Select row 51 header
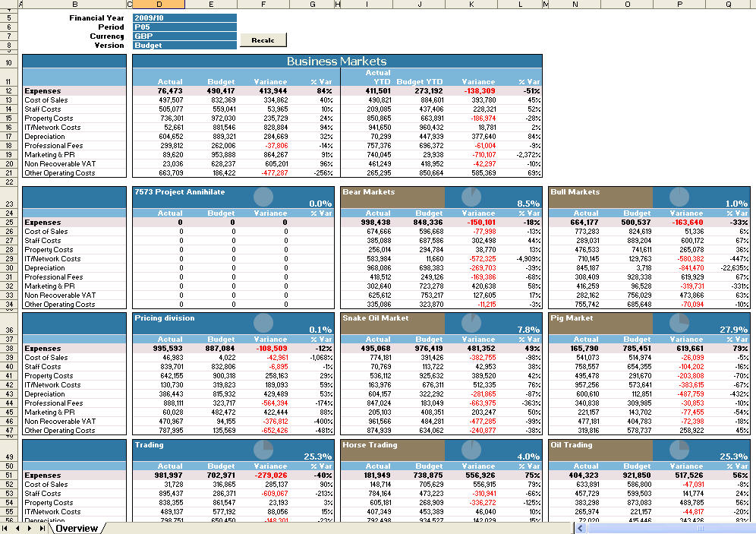 coord(9,476)
